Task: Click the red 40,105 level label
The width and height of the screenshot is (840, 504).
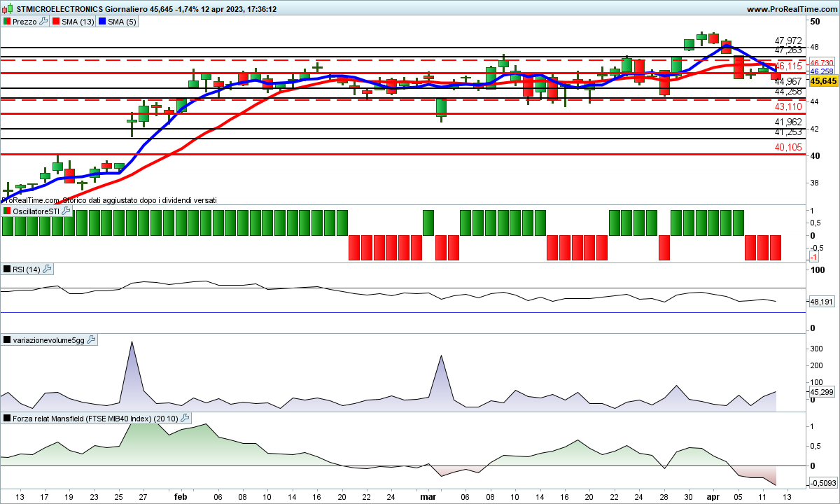Action: 788,147
